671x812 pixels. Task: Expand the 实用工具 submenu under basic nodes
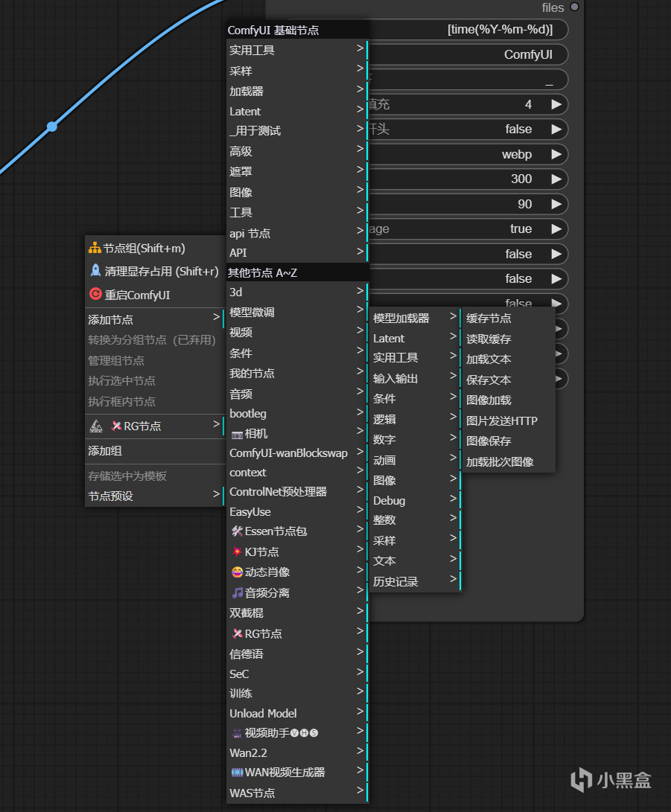[297, 50]
